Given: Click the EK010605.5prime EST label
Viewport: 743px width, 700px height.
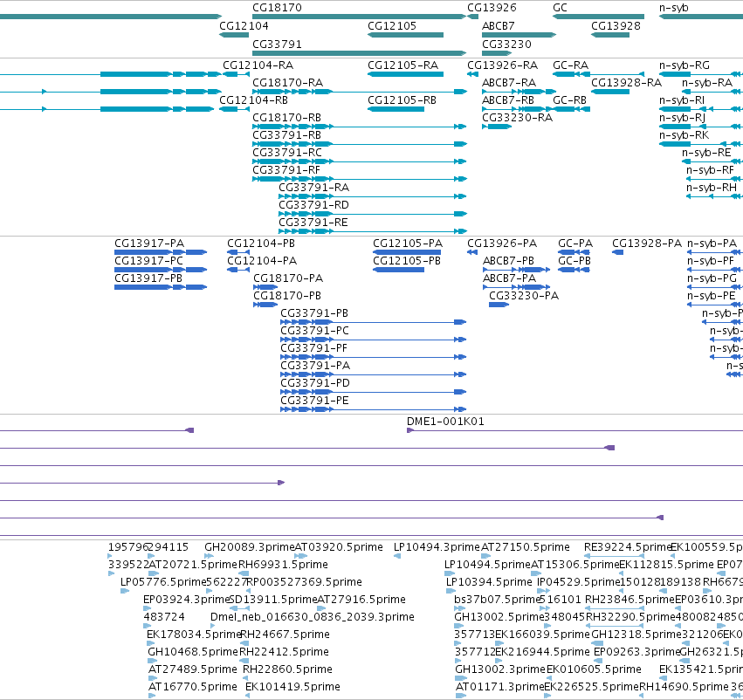Looking at the screenshot, I should 594,669.
